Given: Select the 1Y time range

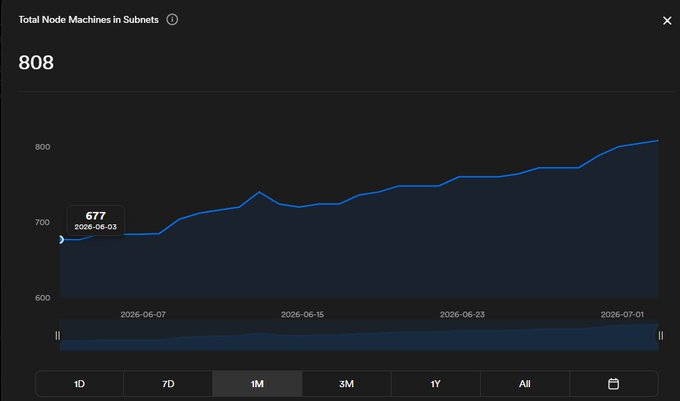Looking at the screenshot, I should [x=435, y=384].
